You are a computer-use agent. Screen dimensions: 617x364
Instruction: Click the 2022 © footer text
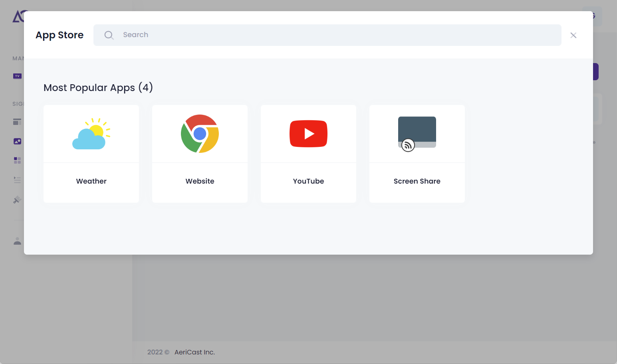[158, 352]
